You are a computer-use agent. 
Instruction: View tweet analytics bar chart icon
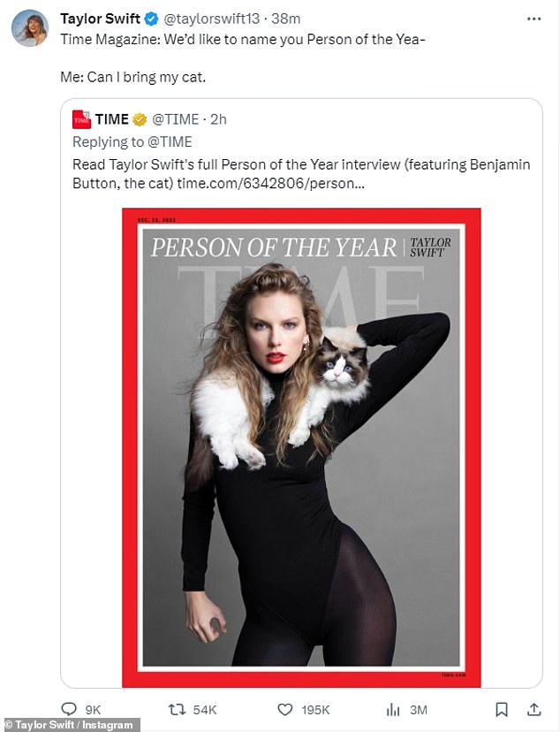click(394, 709)
